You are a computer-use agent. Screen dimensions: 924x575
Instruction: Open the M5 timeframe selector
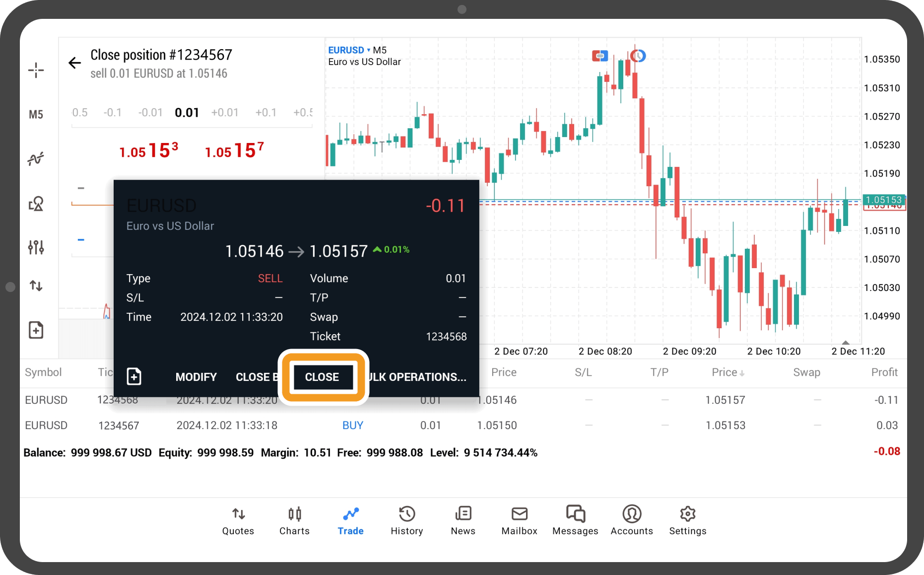36,115
